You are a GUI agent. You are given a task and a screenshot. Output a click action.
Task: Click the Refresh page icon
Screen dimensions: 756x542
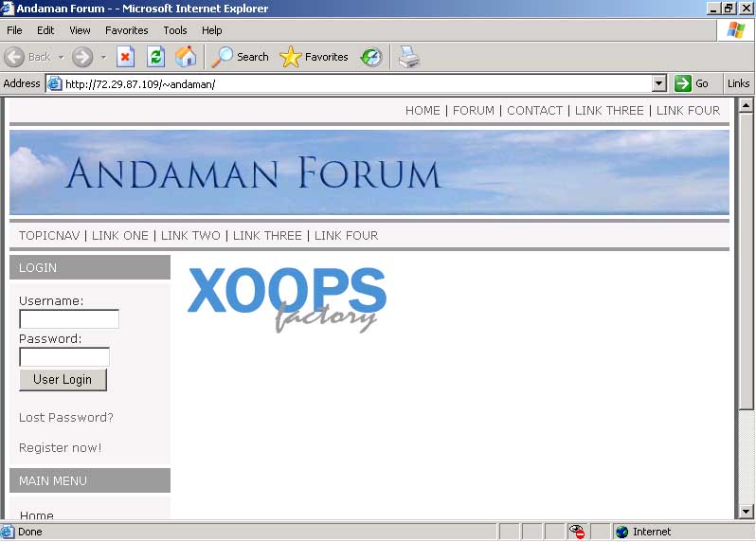click(155, 57)
